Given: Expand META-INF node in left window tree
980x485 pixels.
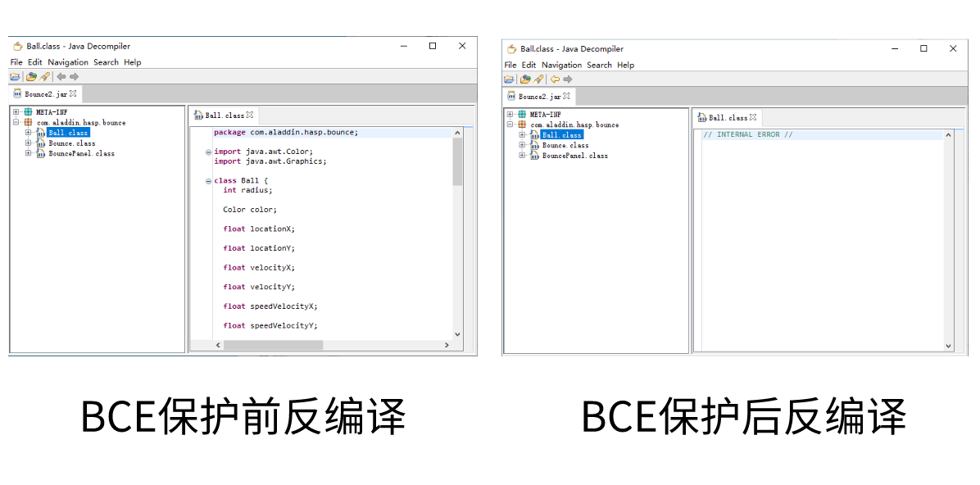Looking at the screenshot, I should click(x=16, y=112).
